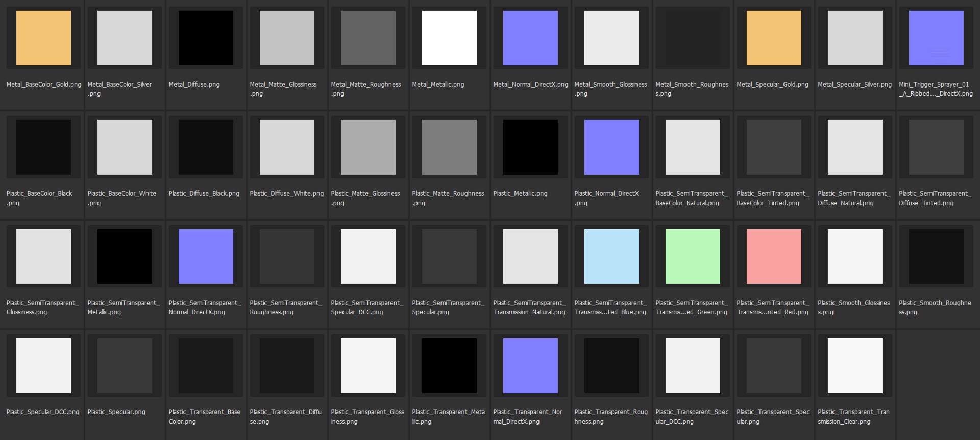
Task: Pick the Plastic_Matte_Glossiness.png thumbnail
Action: (368, 147)
